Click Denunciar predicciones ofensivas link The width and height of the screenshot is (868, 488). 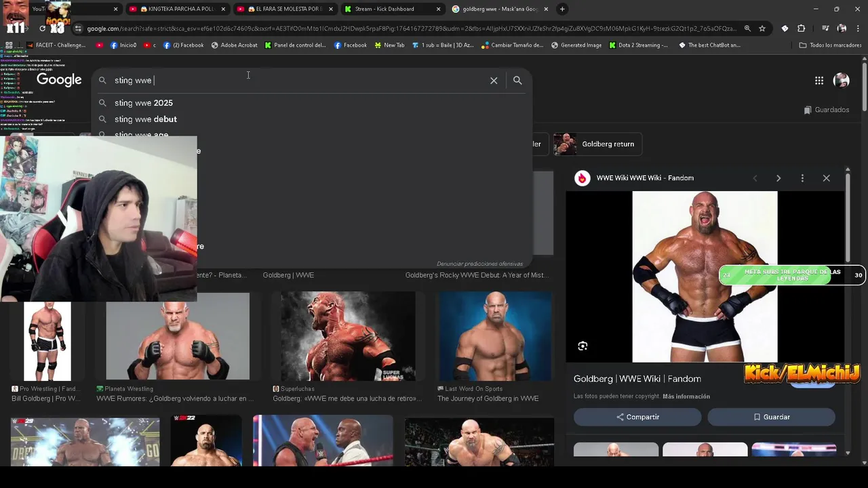[x=479, y=264]
